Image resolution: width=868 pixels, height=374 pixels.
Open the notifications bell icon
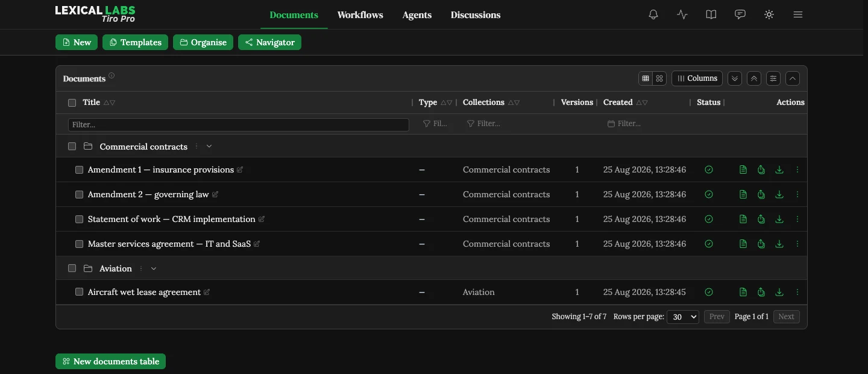click(653, 14)
